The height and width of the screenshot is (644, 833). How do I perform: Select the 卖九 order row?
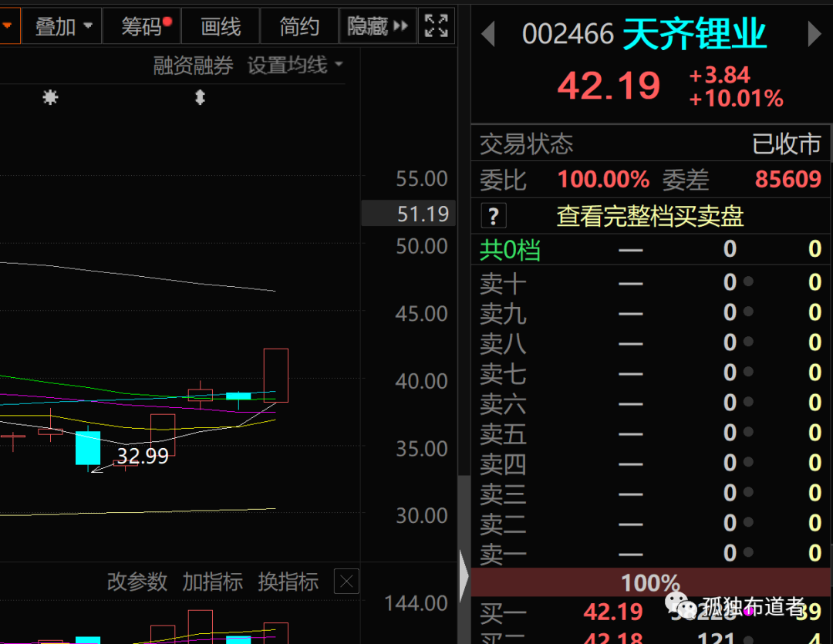651,312
